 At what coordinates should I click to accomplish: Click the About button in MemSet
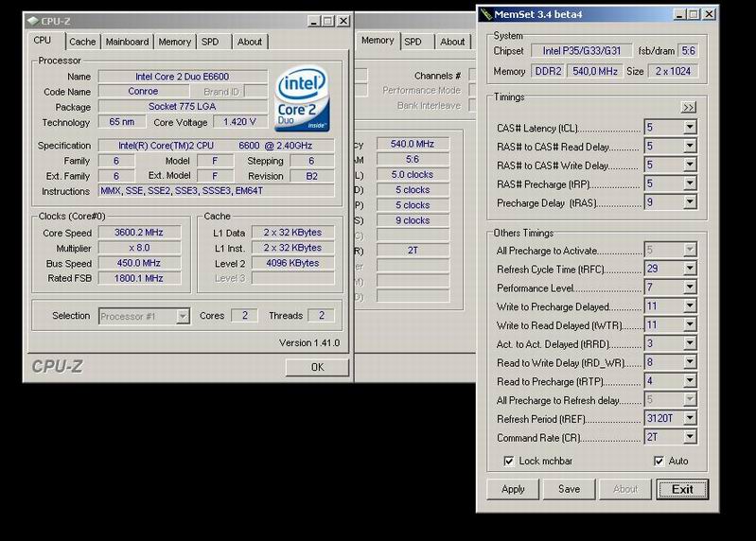click(625, 489)
